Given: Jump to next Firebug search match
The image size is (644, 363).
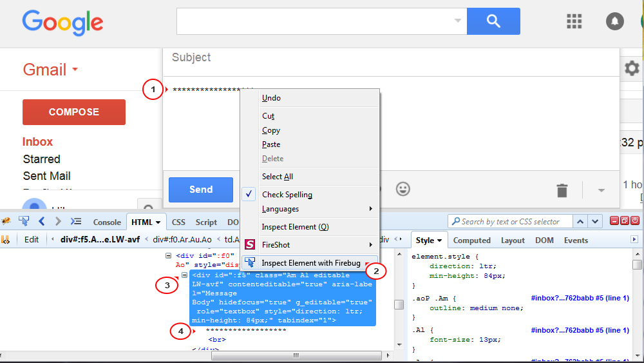Looking at the screenshot, I should pyautogui.click(x=595, y=222).
